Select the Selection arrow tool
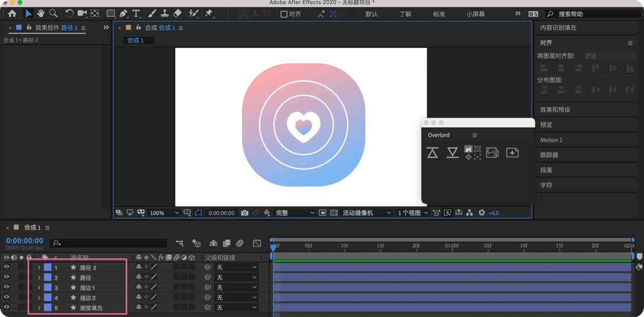 pyautogui.click(x=28, y=14)
